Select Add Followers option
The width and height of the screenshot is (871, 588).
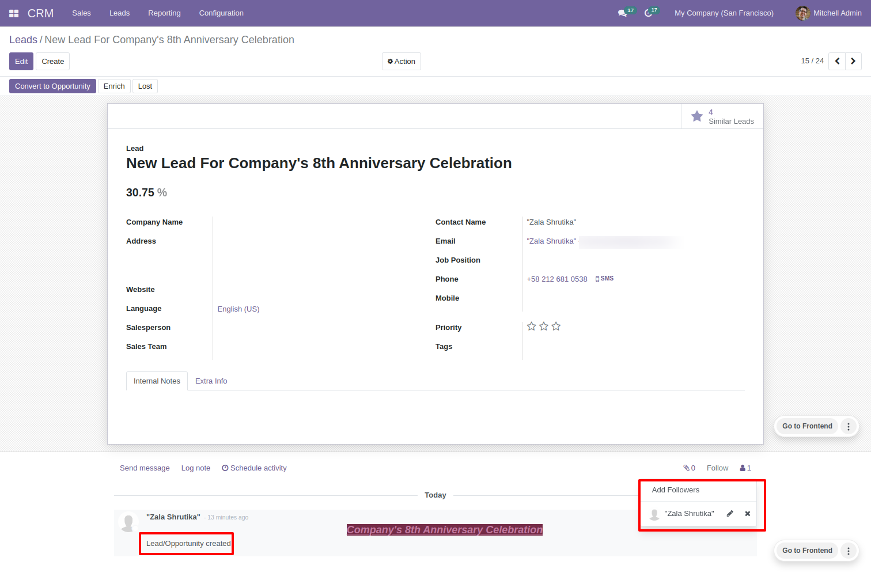[676, 490]
